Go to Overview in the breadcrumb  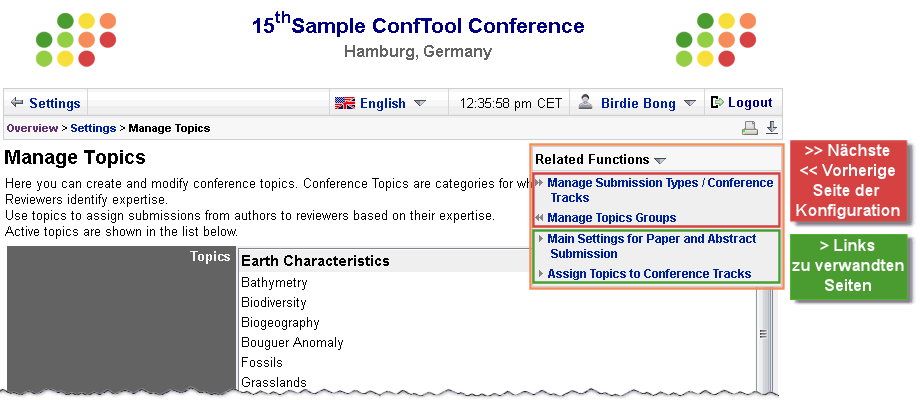click(32, 128)
